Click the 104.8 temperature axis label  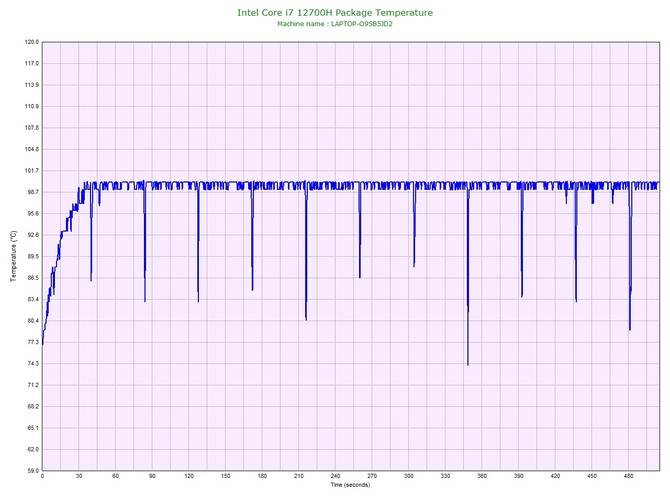[x=32, y=150]
